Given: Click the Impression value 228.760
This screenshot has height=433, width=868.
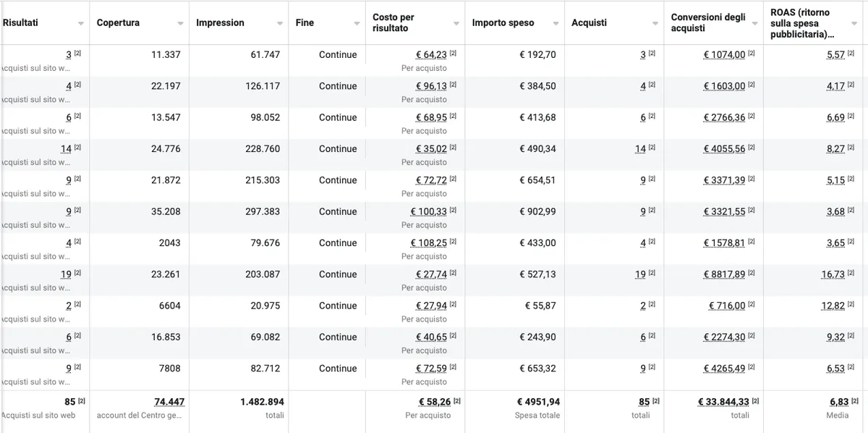Looking at the screenshot, I should pos(263,149).
